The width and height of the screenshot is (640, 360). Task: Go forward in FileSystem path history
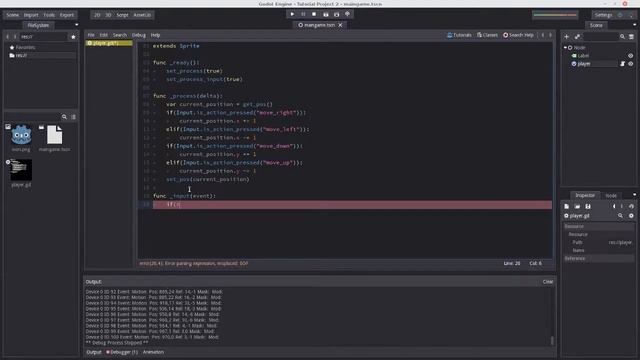[x=15, y=37]
